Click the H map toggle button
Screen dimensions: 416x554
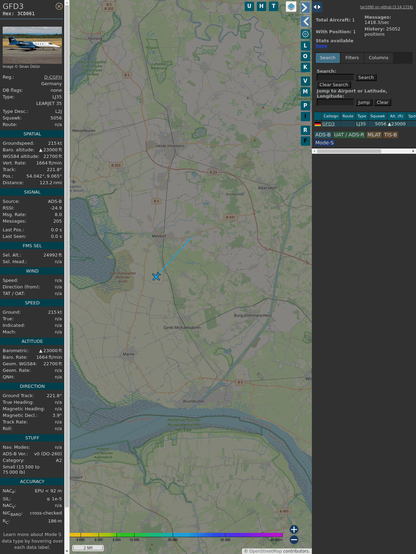pyautogui.click(x=262, y=6)
